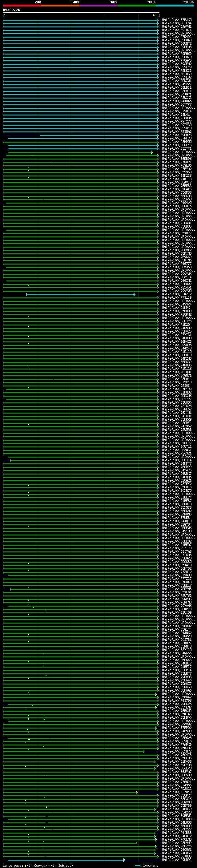Select the UniRef100_P46777 label
197x868 pixels.
176,264
